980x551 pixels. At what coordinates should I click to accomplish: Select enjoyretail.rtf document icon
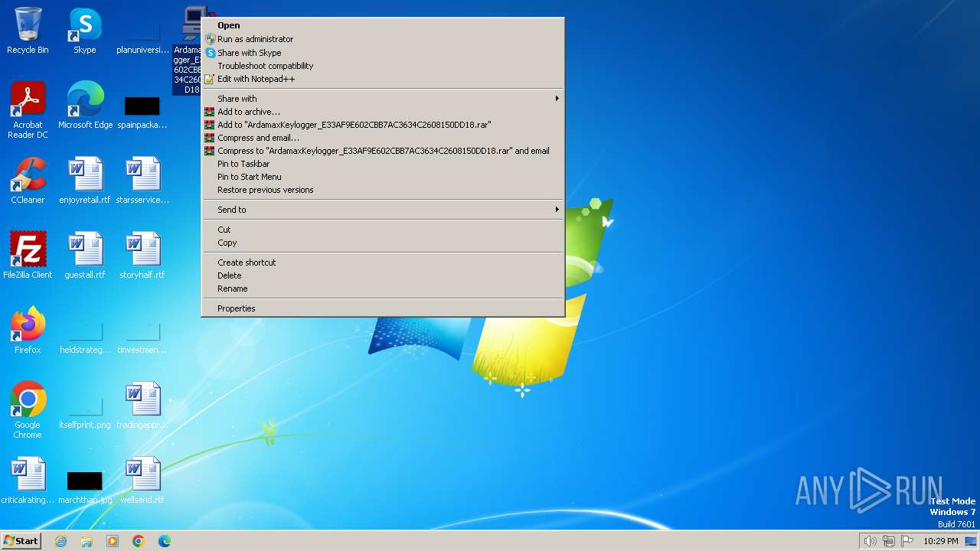coord(85,181)
